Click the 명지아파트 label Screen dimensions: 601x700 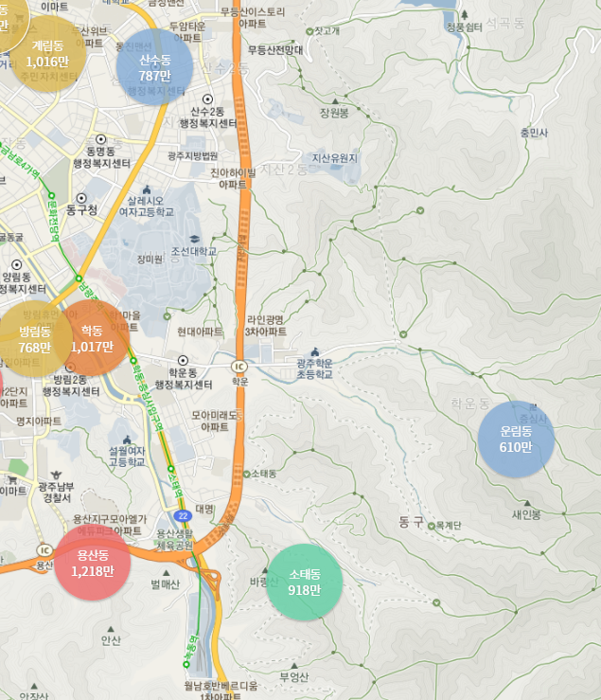39,421
